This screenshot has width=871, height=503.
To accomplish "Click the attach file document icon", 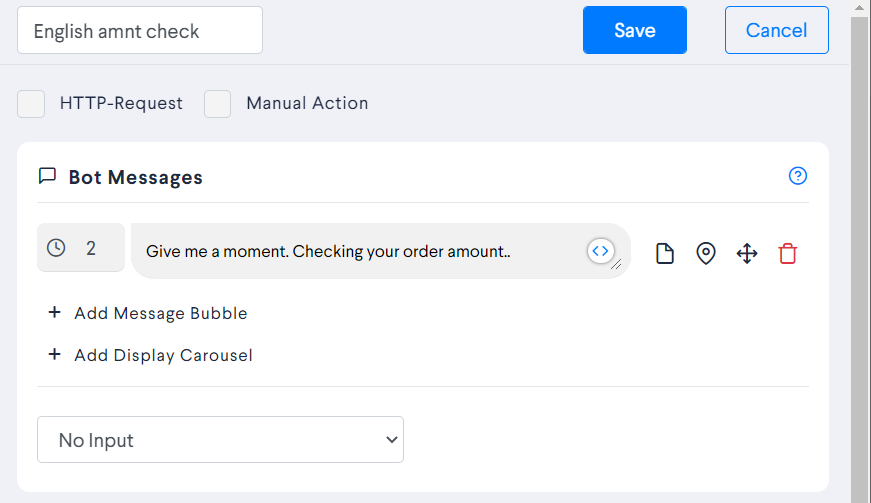I will click(665, 253).
